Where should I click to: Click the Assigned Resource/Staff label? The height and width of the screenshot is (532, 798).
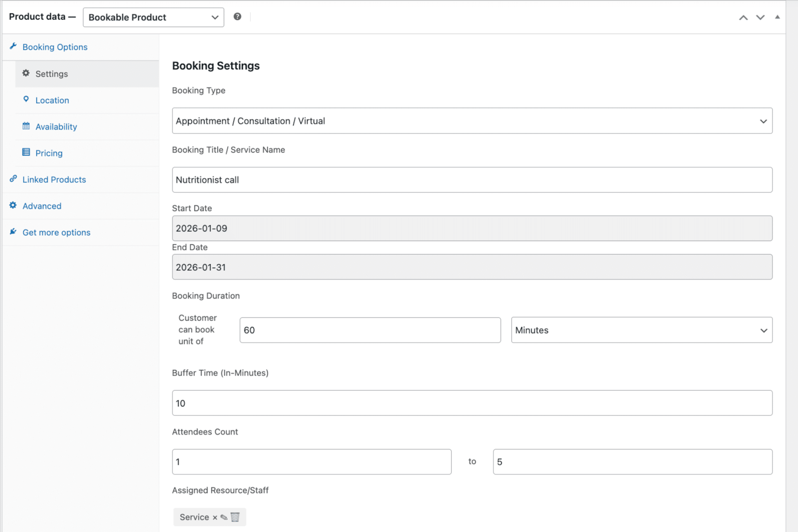pos(220,490)
